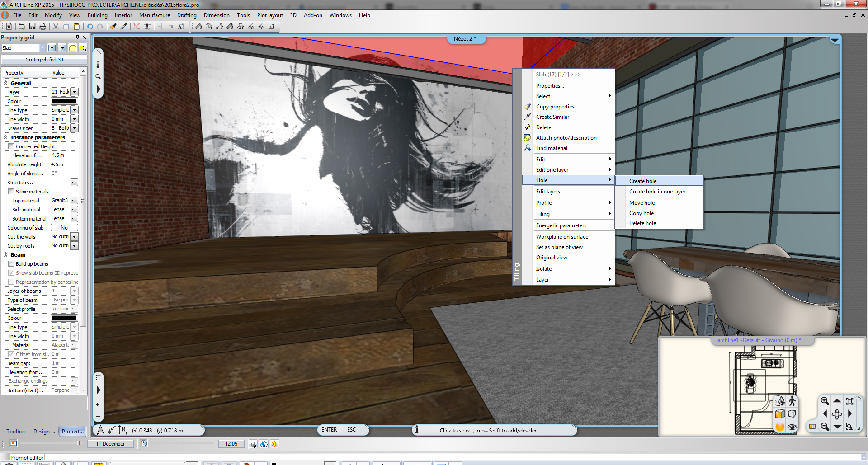868x465 pixels.
Task: Collapse the General section
Action: tap(5, 83)
